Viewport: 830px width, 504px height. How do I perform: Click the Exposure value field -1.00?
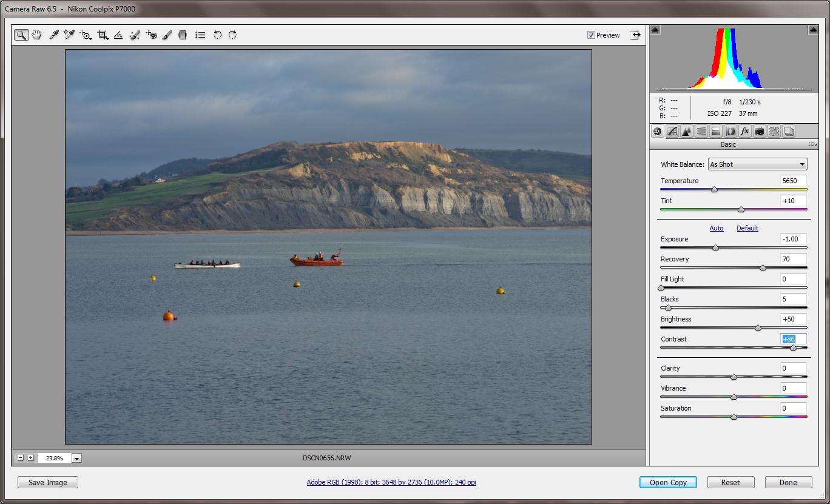[793, 239]
